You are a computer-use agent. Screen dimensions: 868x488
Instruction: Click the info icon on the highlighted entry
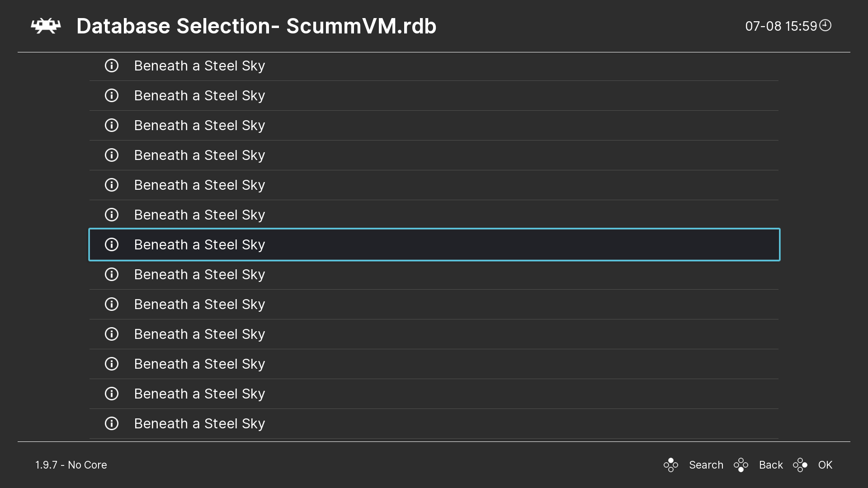111,244
